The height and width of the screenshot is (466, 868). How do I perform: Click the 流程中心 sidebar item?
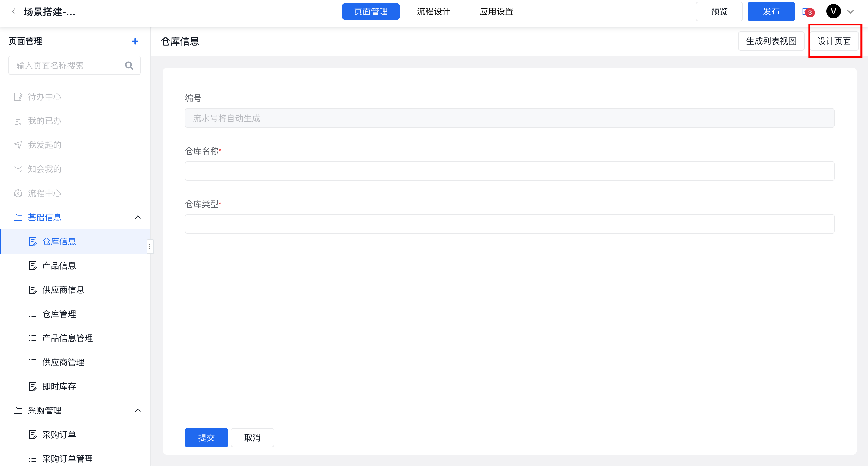point(44,193)
